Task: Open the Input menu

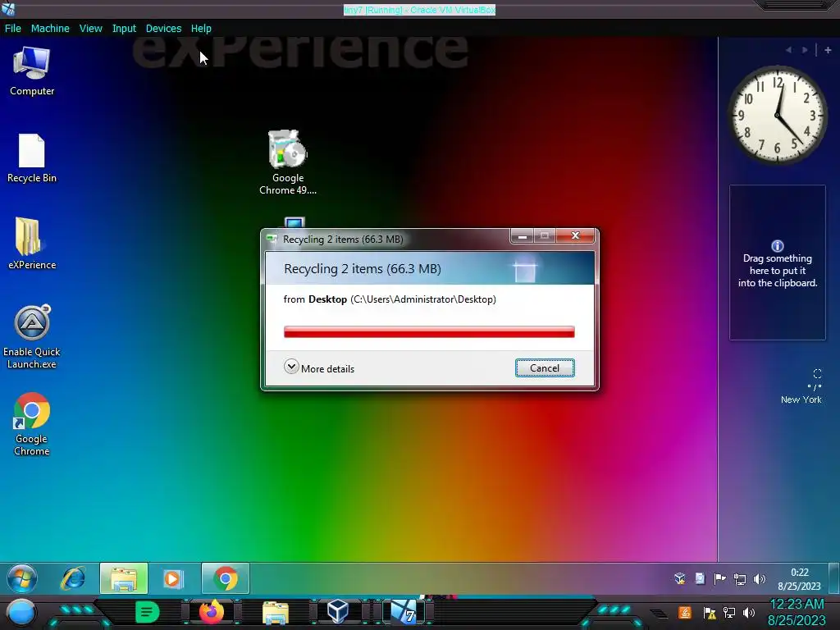Action: coord(124,29)
